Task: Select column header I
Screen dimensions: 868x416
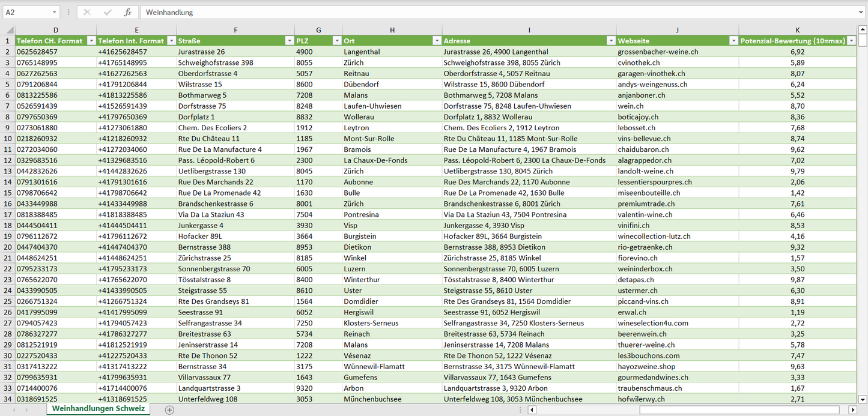Action: click(x=529, y=30)
